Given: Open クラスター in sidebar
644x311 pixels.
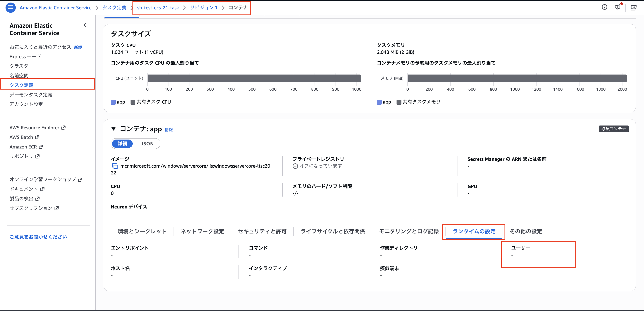Looking at the screenshot, I should click(x=21, y=66).
